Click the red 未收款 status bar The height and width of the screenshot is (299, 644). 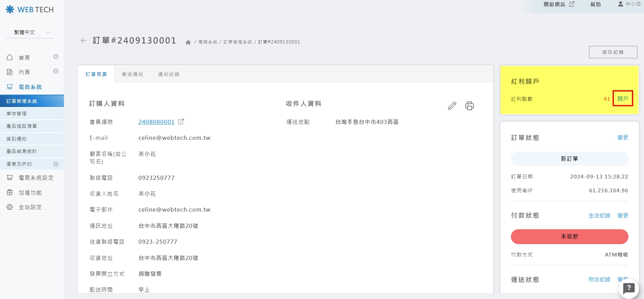569,237
